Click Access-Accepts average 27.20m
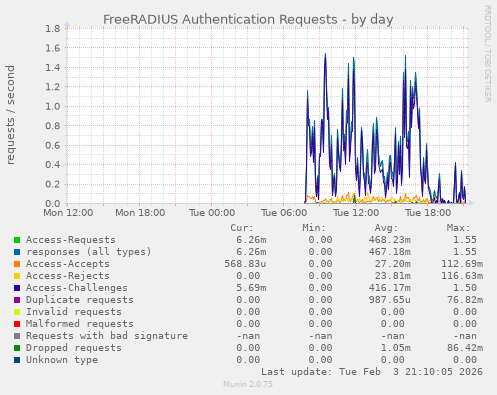 click(393, 264)
